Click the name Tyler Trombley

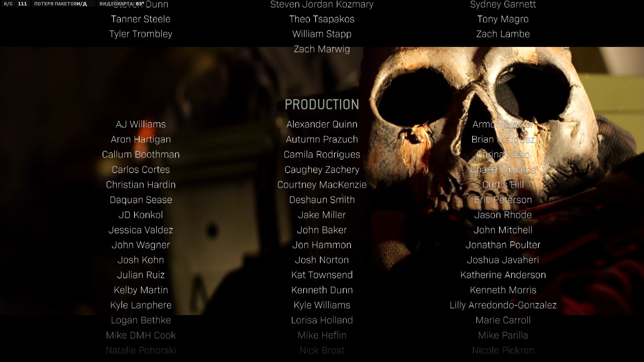click(x=141, y=34)
